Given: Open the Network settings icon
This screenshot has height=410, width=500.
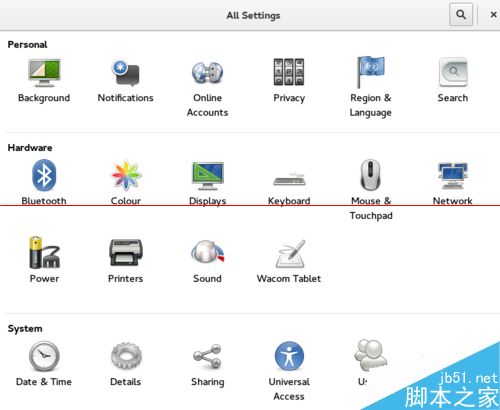Looking at the screenshot, I should pyautogui.click(x=453, y=176).
